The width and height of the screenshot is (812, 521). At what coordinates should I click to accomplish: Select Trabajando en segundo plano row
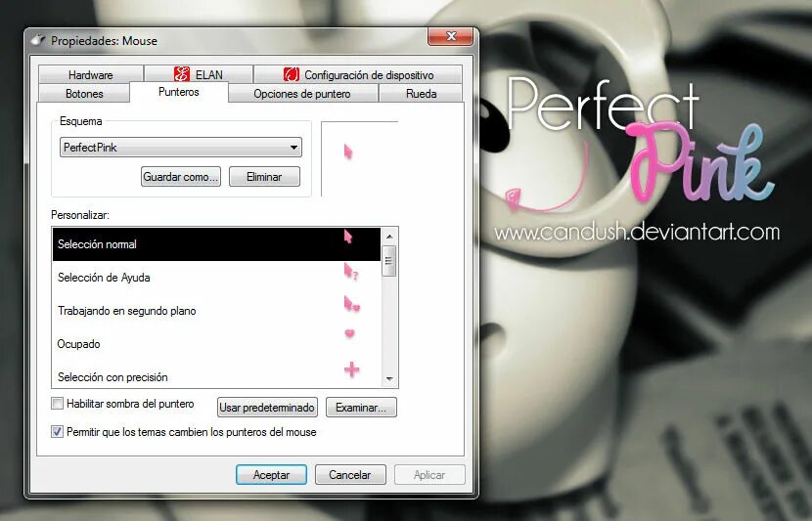[216, 311]
